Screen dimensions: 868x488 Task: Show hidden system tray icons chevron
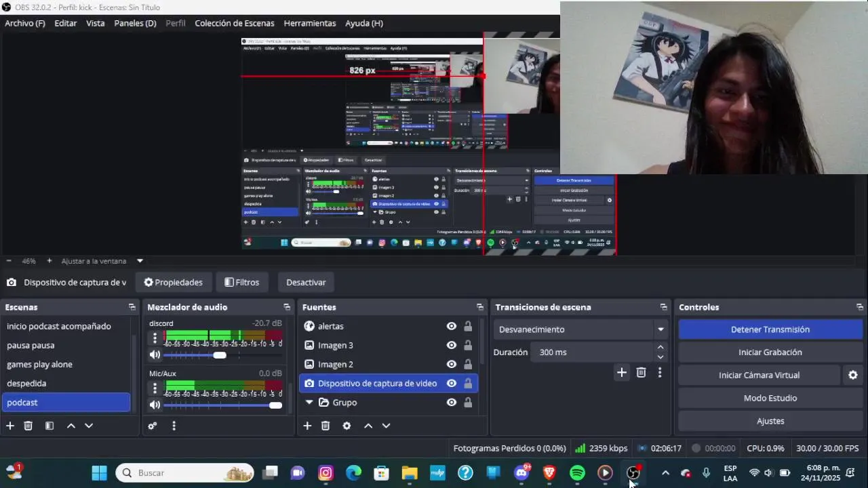(665, 473)
